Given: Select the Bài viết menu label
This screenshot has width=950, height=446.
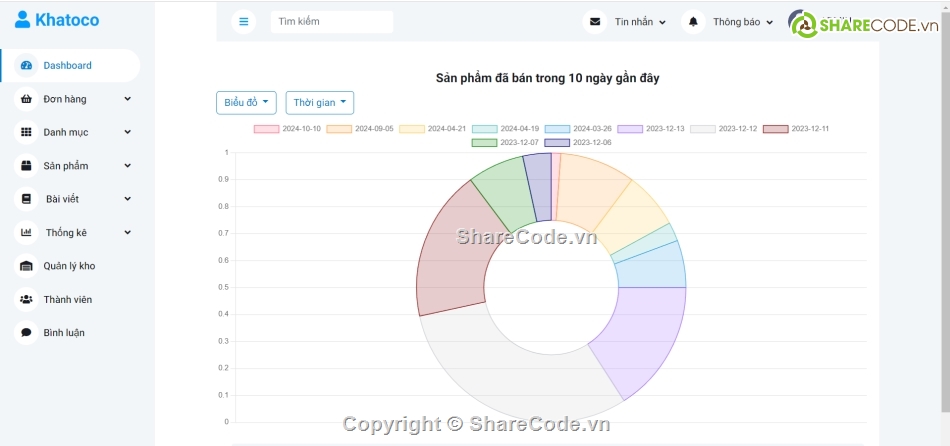Looking at the screenshot, I should click(62, 199).
